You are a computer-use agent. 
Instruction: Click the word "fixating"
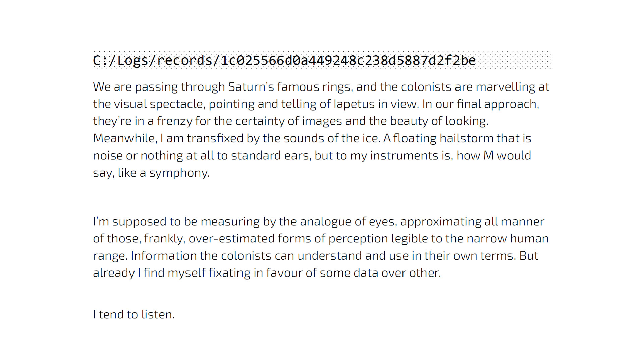(229, 273)
